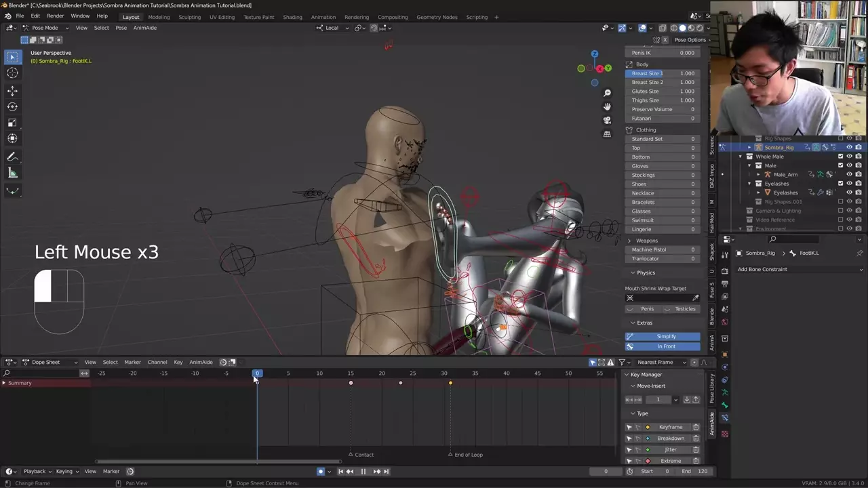This screenshot has width=868, height=488.
Task: Switch to the Sculpting workspace tab
Action: point(189,17)
